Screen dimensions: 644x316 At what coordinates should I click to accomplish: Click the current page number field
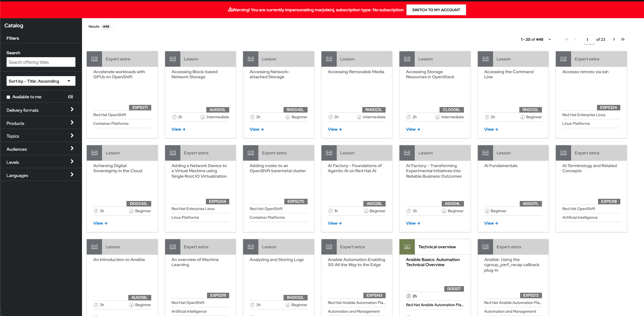coord(589,39)
